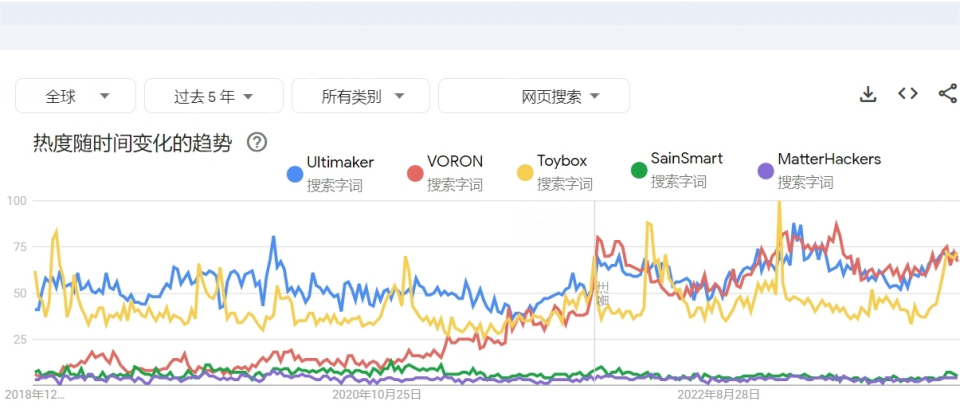960x417 pixels.
Task: Click the Toybox search term label
Action: pos(562,160)
